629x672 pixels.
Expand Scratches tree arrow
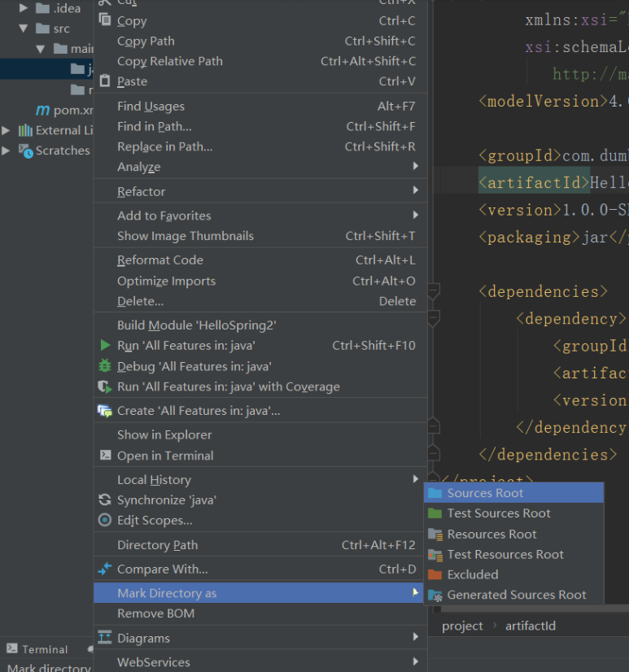(x=6, y=151)
